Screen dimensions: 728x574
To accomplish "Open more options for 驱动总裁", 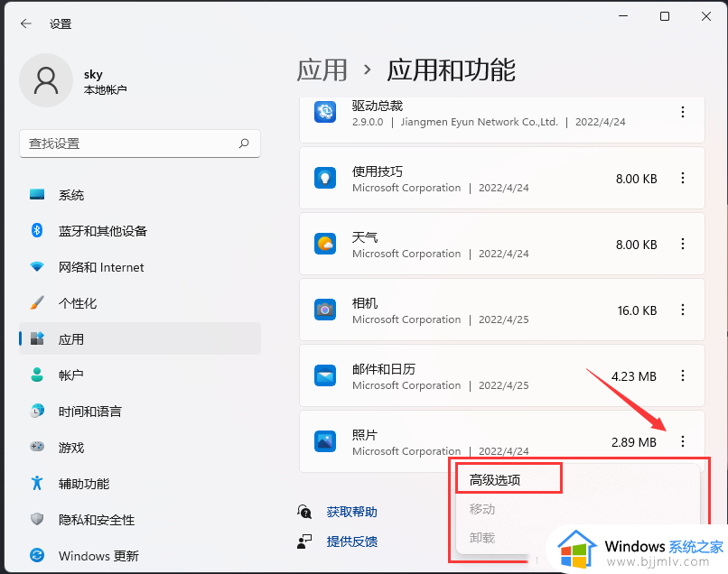I will 683,112.
